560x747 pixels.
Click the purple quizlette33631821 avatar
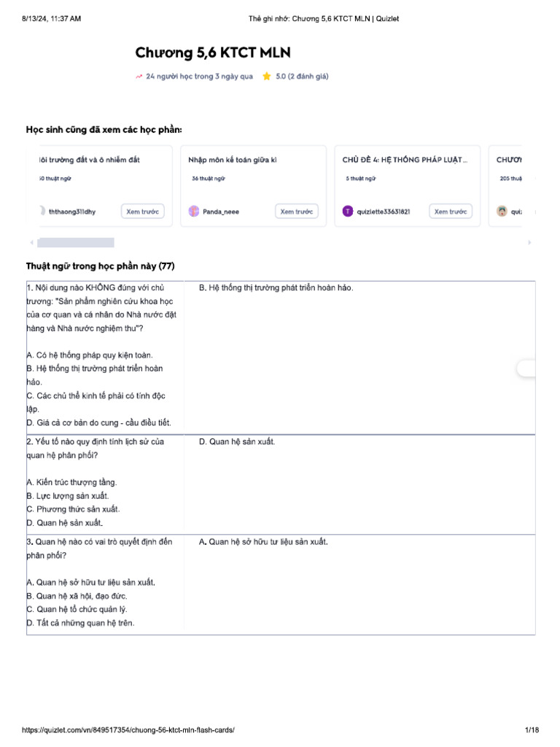(x=348, y=211)
